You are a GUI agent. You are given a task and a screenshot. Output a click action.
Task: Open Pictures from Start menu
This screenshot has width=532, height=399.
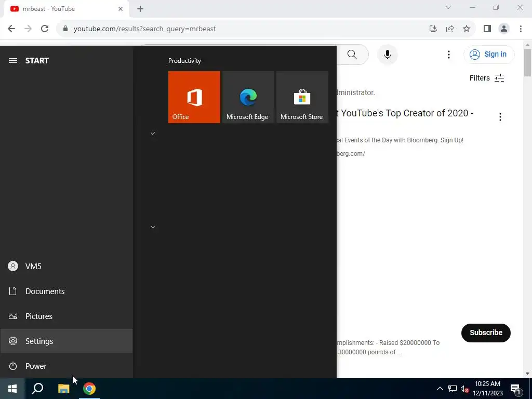[66, 316]
